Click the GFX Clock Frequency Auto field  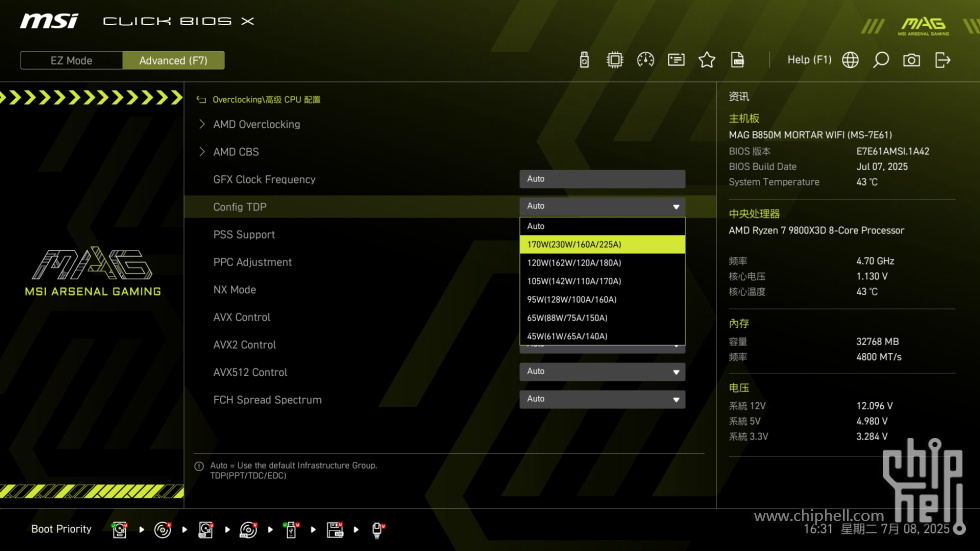point(602,179)
